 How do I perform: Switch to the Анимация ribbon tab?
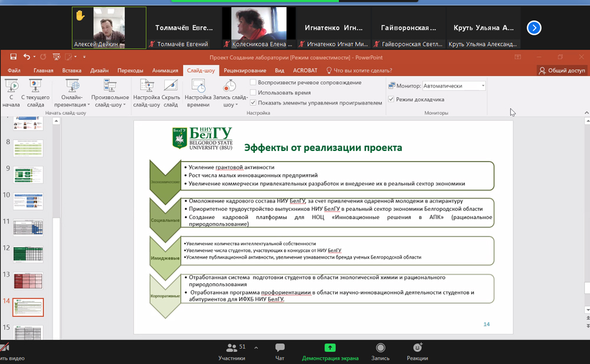pyautogui.click(x=165, y=71)
